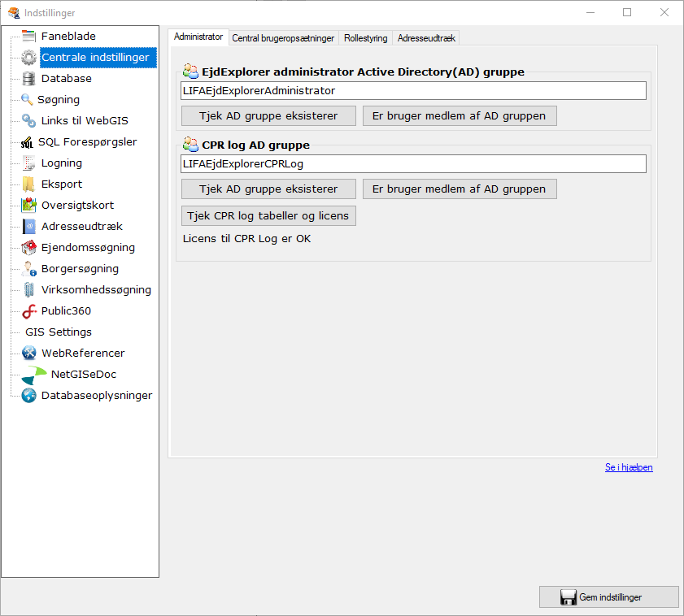Focus the LIFAEjdExplorerCPRLog input field

[x=413, y=163]
